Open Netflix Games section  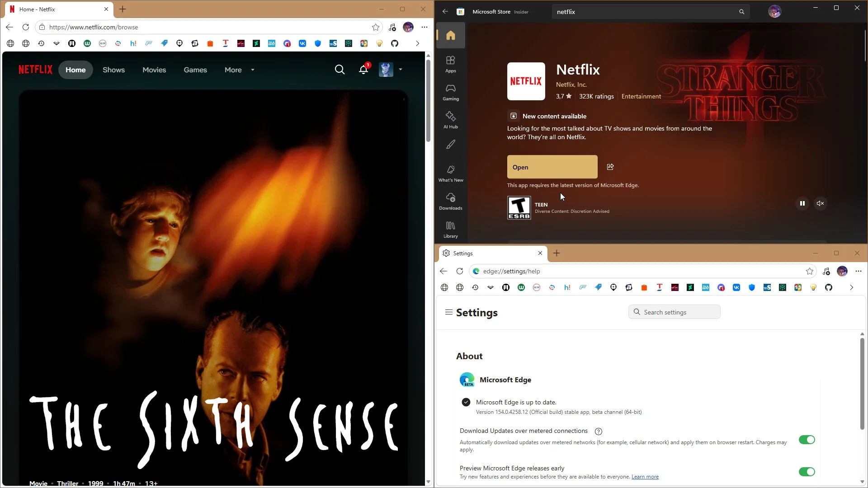pyautogui.click(x=195, y=70)
